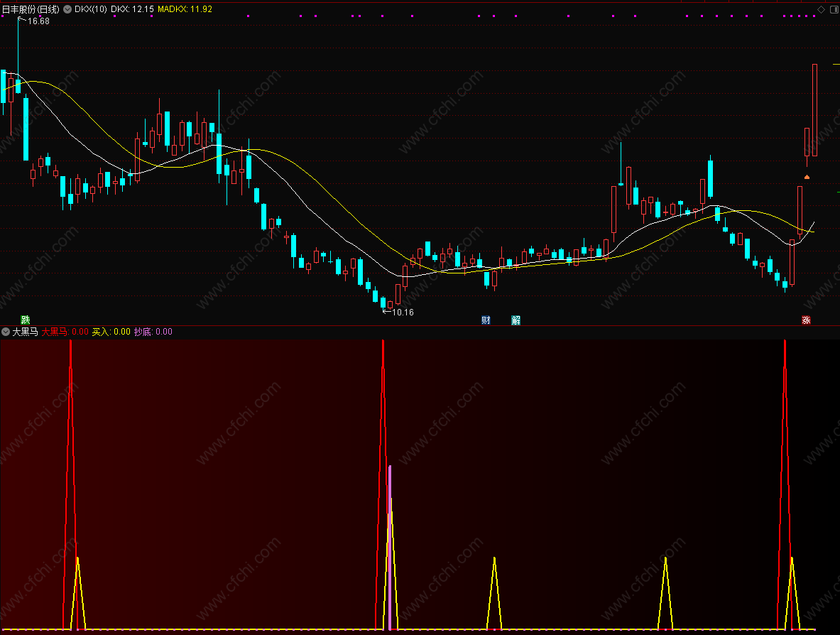
Task: Click the red 大黑马: 0.00 reading
Action: click(65, 332)
